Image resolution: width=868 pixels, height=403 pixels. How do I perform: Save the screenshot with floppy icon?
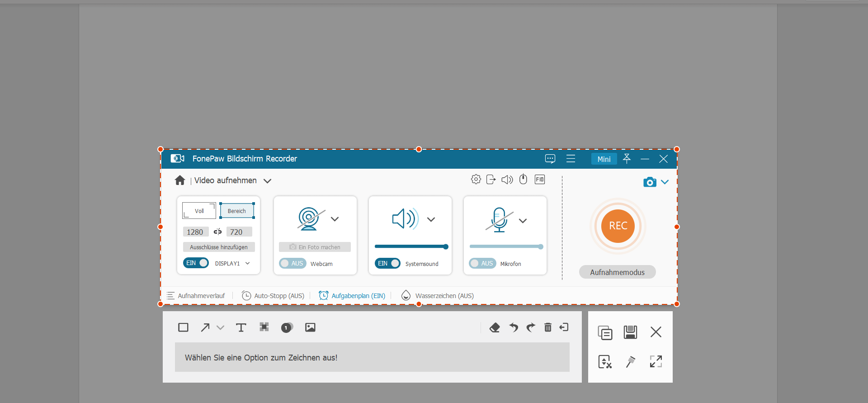click(x=630, y=332)
